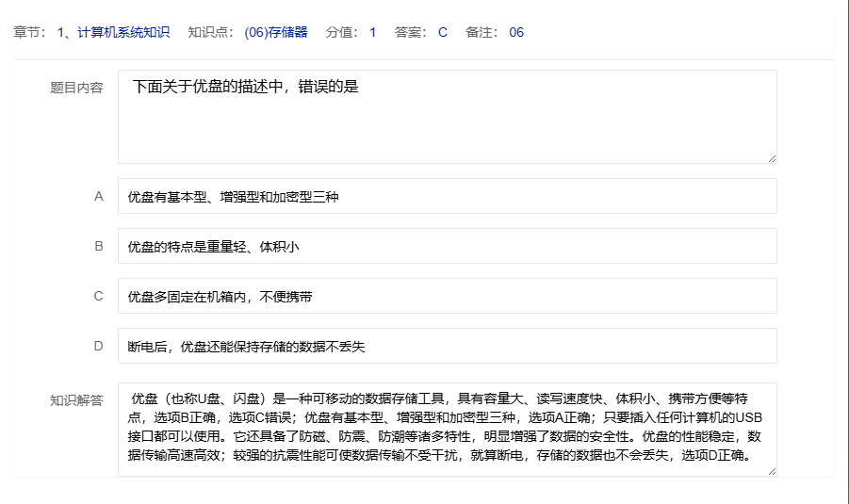Click knowledge point value (06)存储器
This screenshot has width=849, height=504.
(276, 32)
